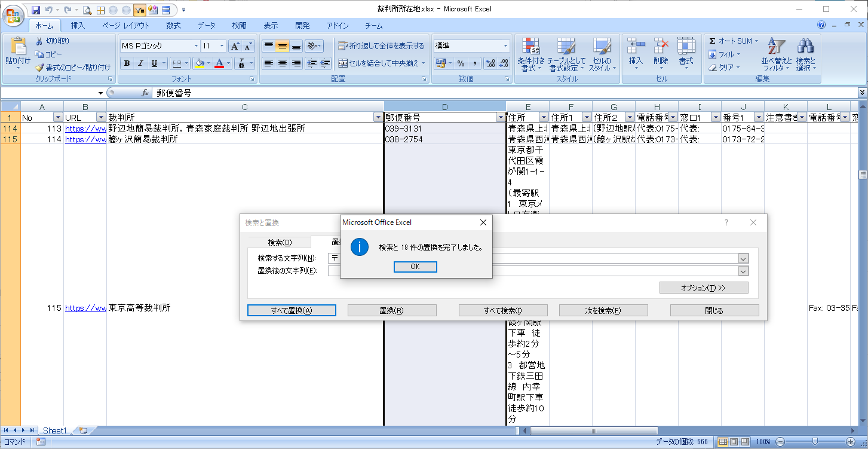
Task: Toggle bold formatting
Action: pyautogui.click(x=127, y=63)
